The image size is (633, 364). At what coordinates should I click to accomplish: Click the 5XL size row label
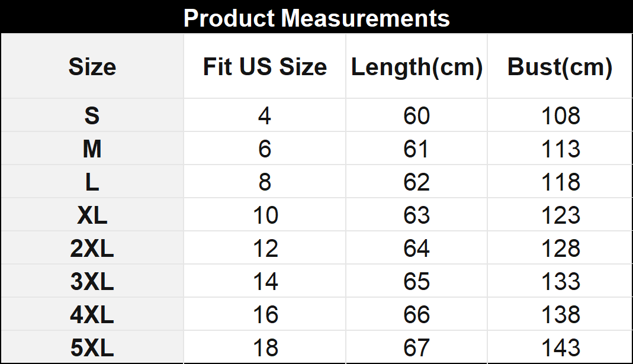coord(92,347)
